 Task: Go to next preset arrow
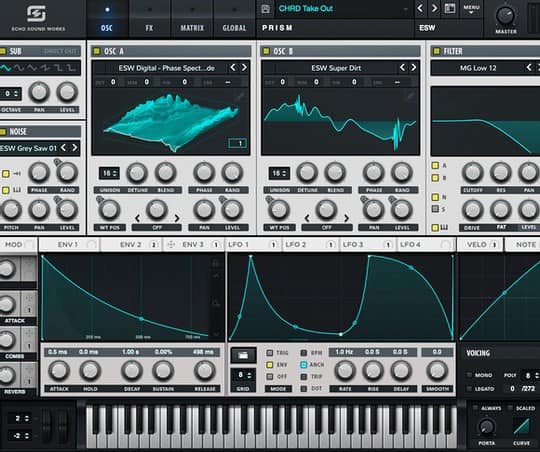pyautogui.click(x=435, y=8)
